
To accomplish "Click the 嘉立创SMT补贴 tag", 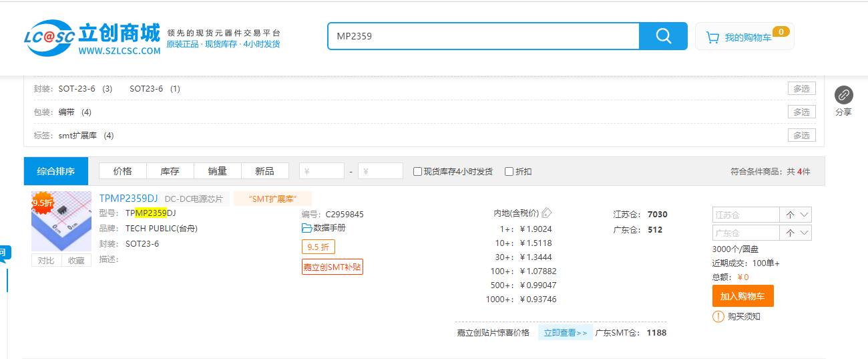I will [x=333, y=267].
